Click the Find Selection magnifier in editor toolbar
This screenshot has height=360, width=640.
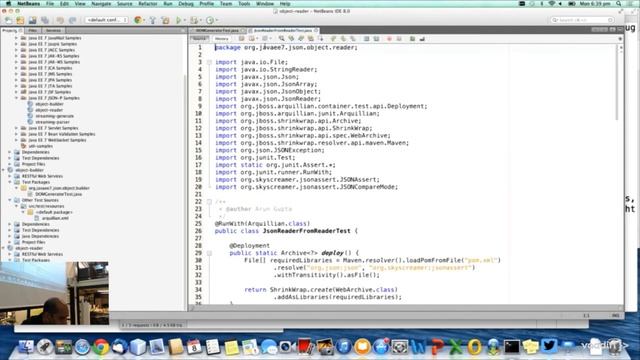(x=281, y=38)
